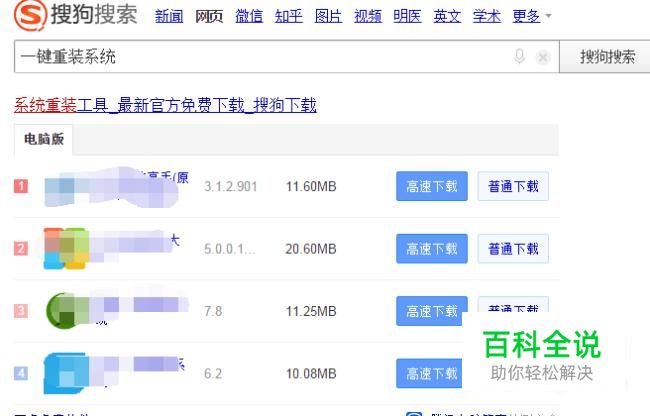Click version text 3.1.2.901
The height and width of the screenshot is (416, 650).
pos(230,186)
